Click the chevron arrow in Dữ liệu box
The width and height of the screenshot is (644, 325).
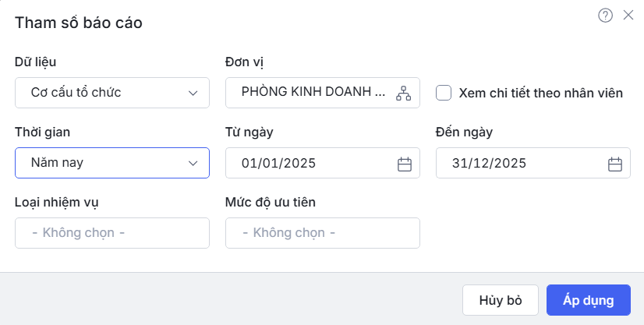[193, 93]
